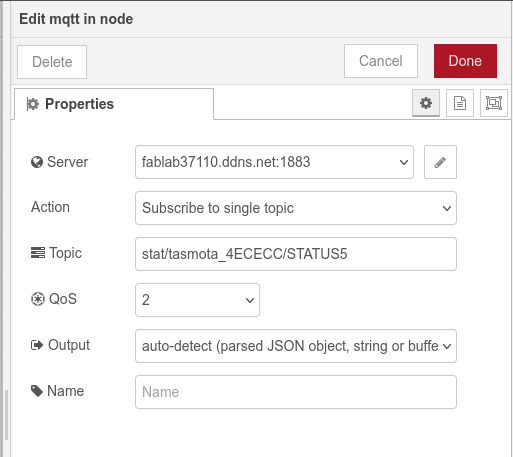Open the QoS dropdown
Viewport: 513px width, 457px height.
click(197, 300)
